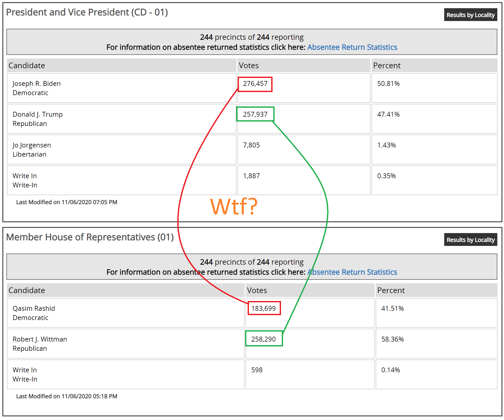Select Jo Jorgensen candidate name

(x=32, y=145)
